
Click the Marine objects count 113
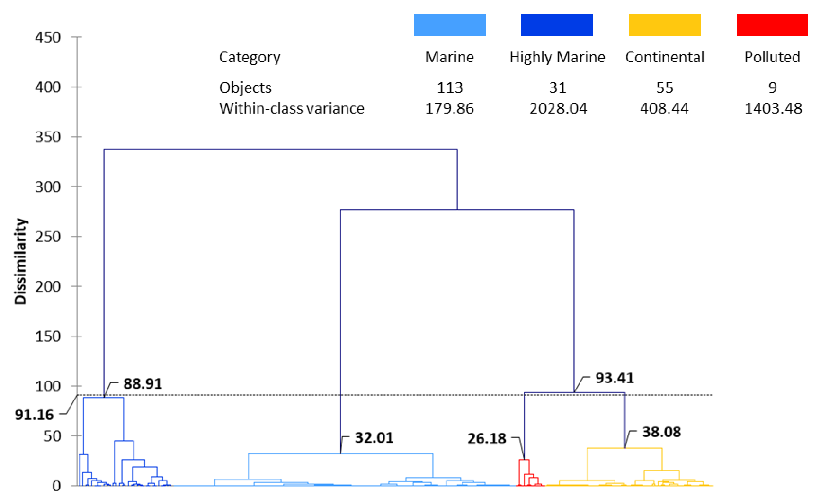(x=450, y=88)
